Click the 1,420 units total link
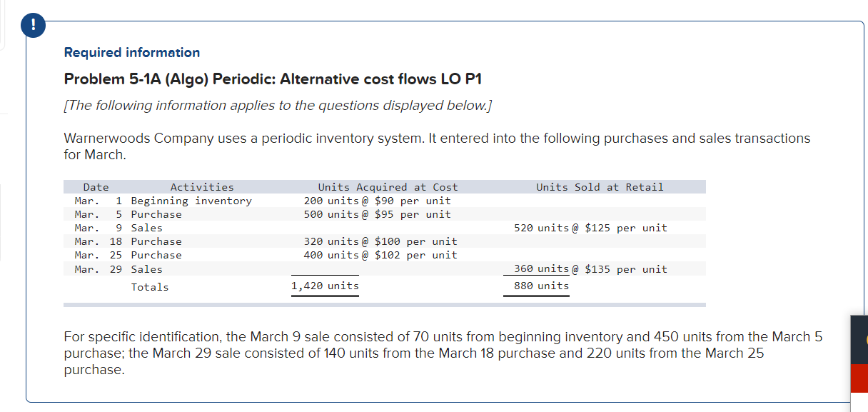The image size is (868, 412). pyautogui.click(x=325, y=286)
